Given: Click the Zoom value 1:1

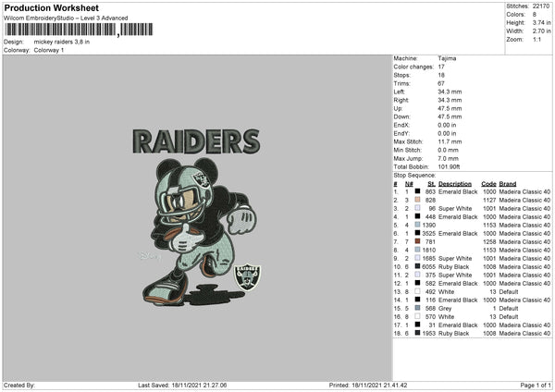Looking at the screenshot, I should [x=536, y=40].
